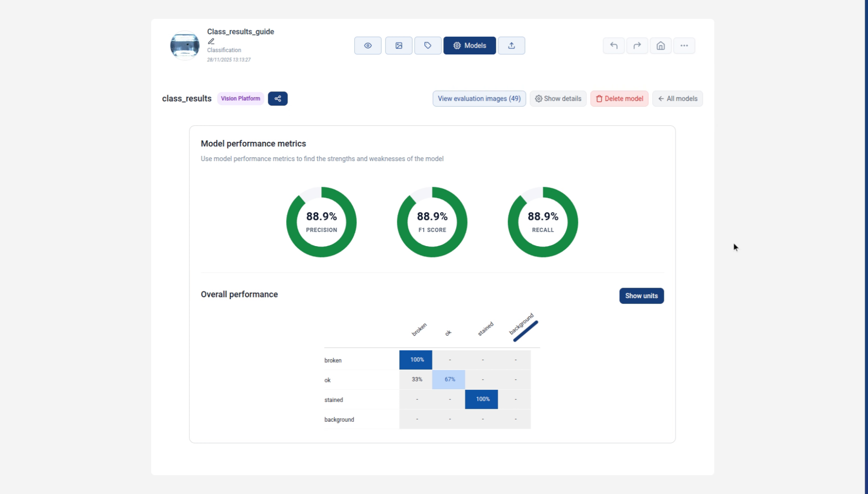Open the images gallery icon
Image resolution: width=868 pixels, height=494 pixels.
click(x=399, y=46)
